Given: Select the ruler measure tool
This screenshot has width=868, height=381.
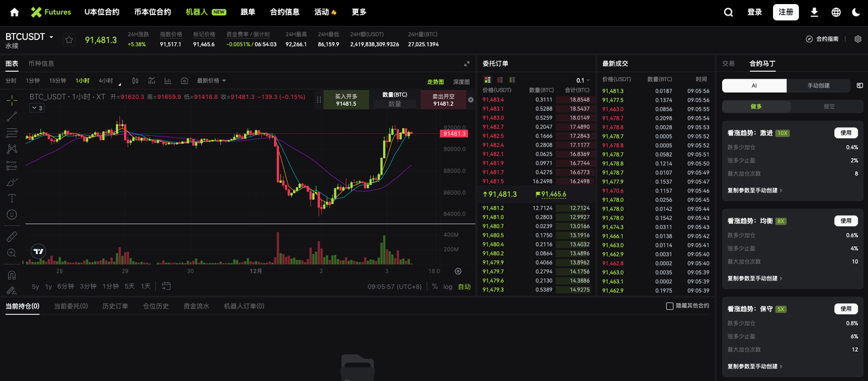Looking at the screenshot, I should 12,237.
